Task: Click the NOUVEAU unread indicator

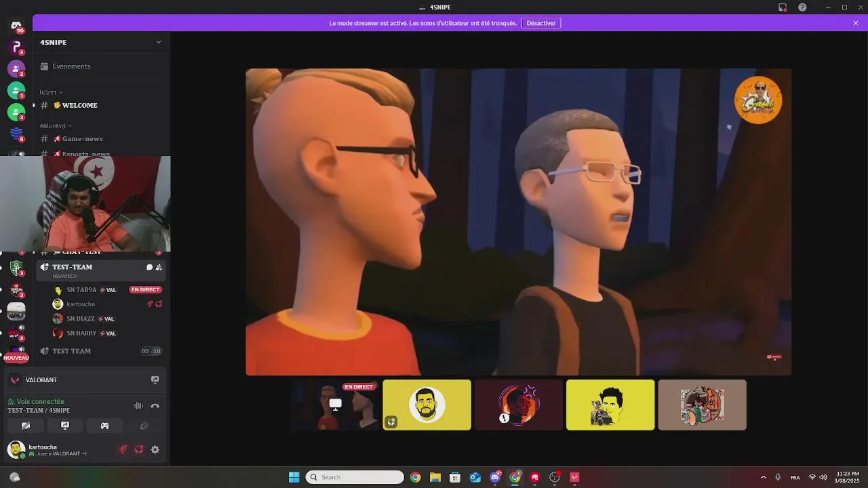Action: 16,358
